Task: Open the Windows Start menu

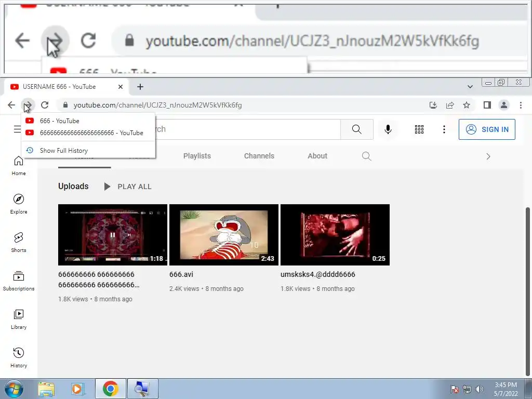Action: (x=13, y=389)
